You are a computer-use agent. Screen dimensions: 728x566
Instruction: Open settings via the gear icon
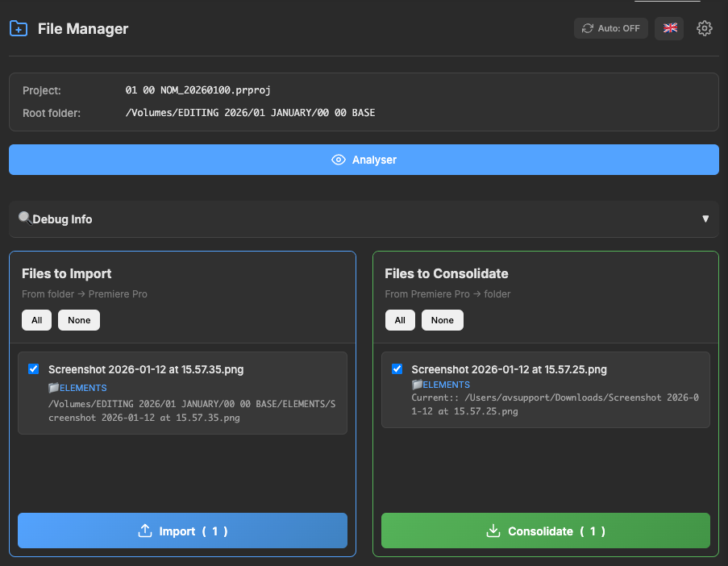705,28
